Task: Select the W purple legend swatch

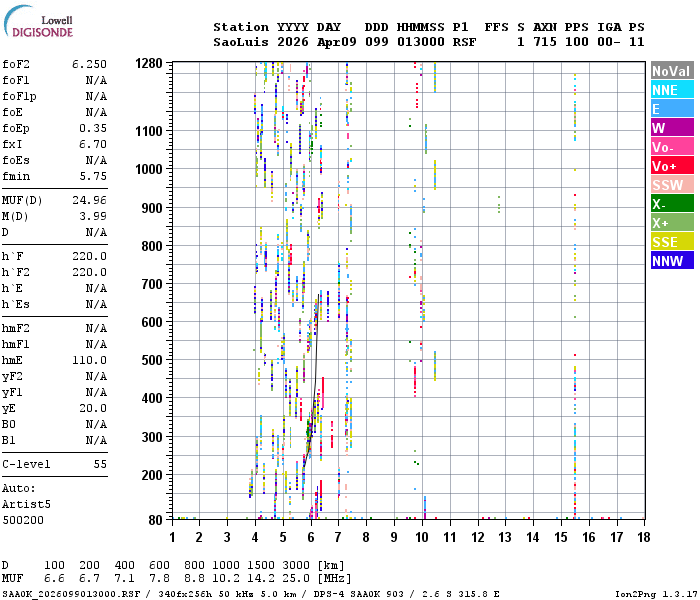Action: pos(672,128)
